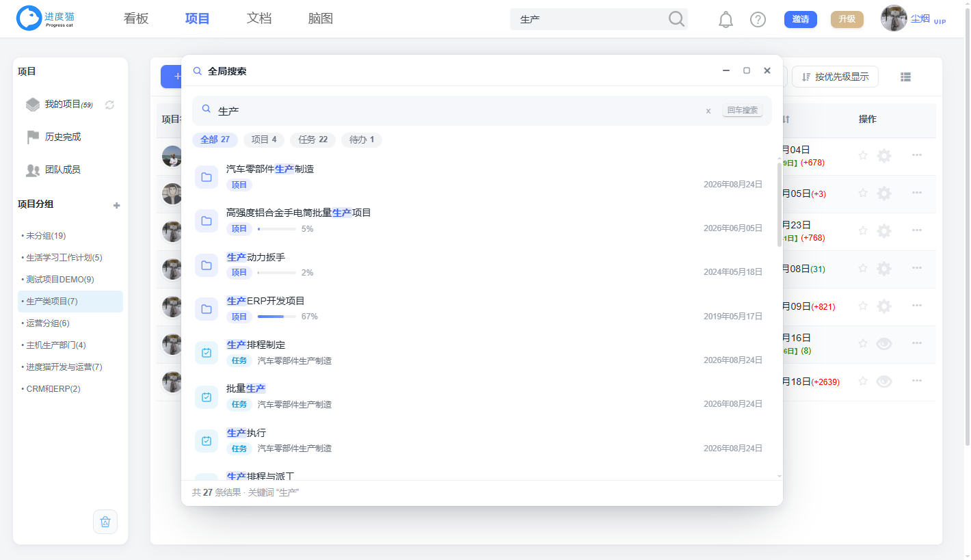
Task: Go to 看板 tab
Action: tap(136, 18)
